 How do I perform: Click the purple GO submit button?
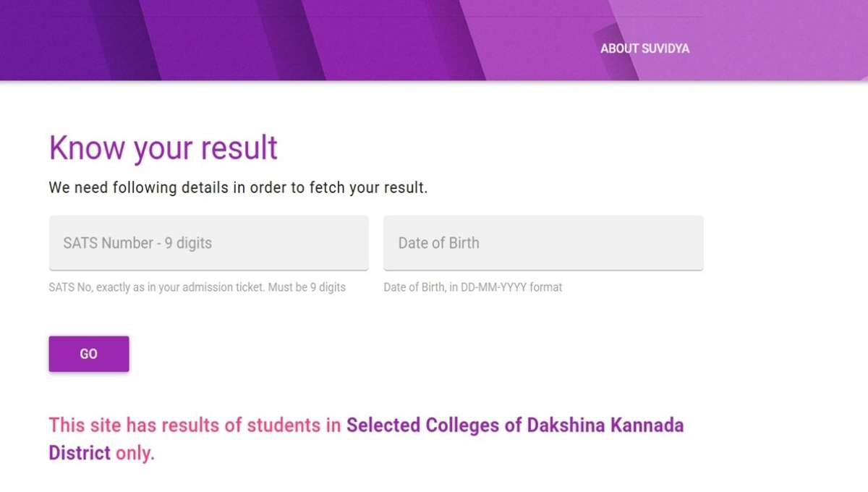[88, 353]
